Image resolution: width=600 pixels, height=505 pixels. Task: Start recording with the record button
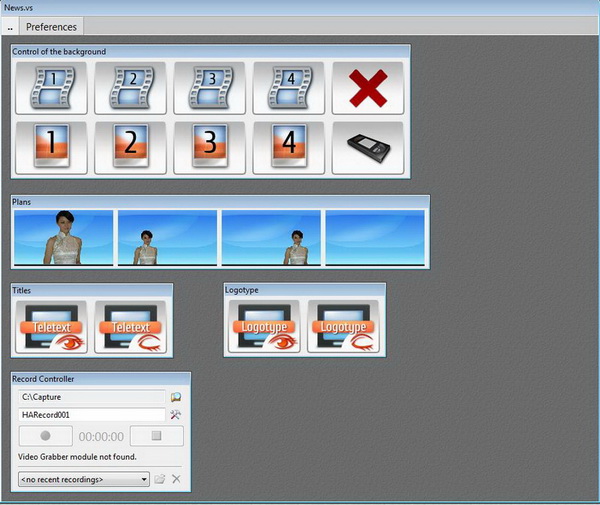tap(46, 436)
